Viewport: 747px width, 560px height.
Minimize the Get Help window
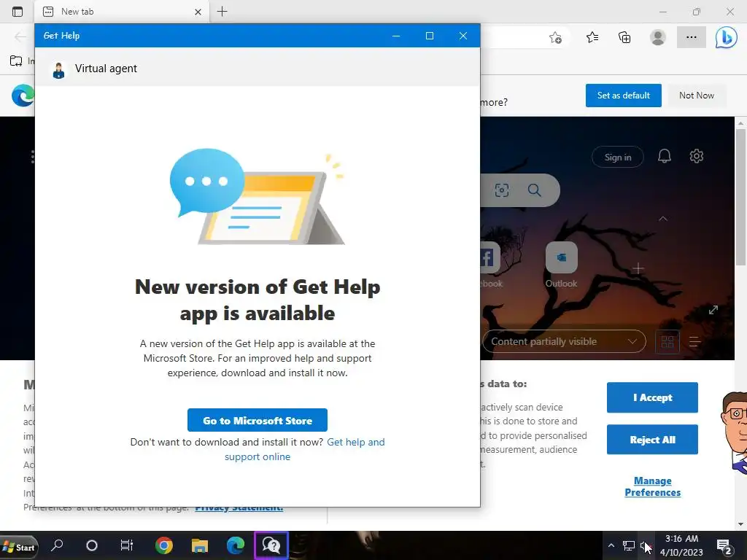tap(396, 36)
